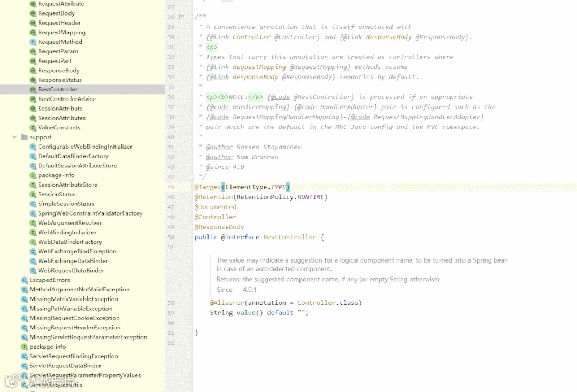Click MissingMatrixVariableException class icon
The height and width of the screenshot is (392, 577).
click(24, 299)
